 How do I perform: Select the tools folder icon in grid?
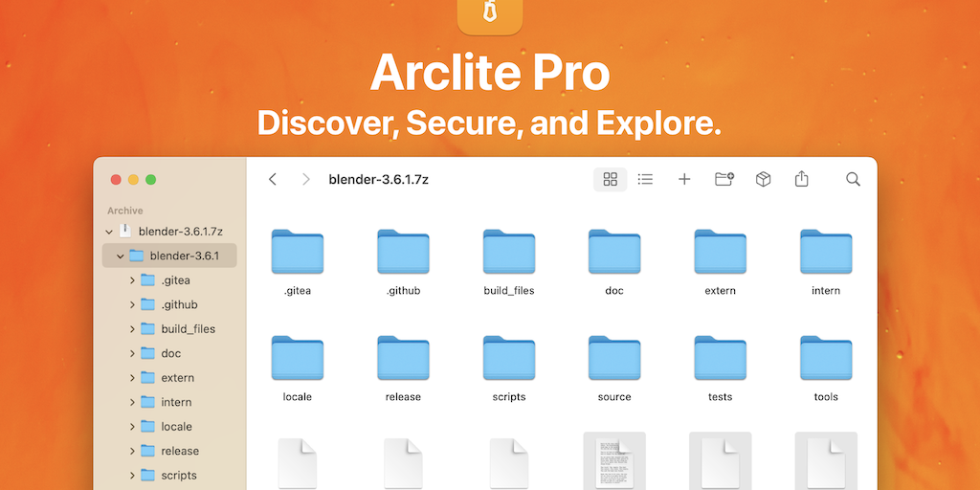point(826,358)
